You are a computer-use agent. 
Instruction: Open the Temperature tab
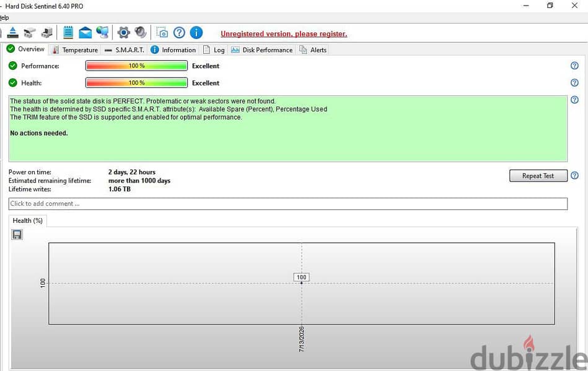75,50
